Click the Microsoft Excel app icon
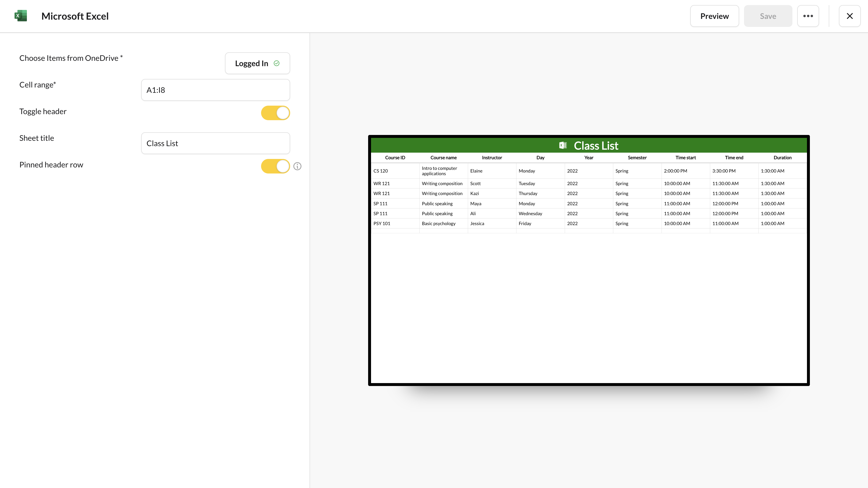This screenshot has width=868, height=488. coord(21,16)
